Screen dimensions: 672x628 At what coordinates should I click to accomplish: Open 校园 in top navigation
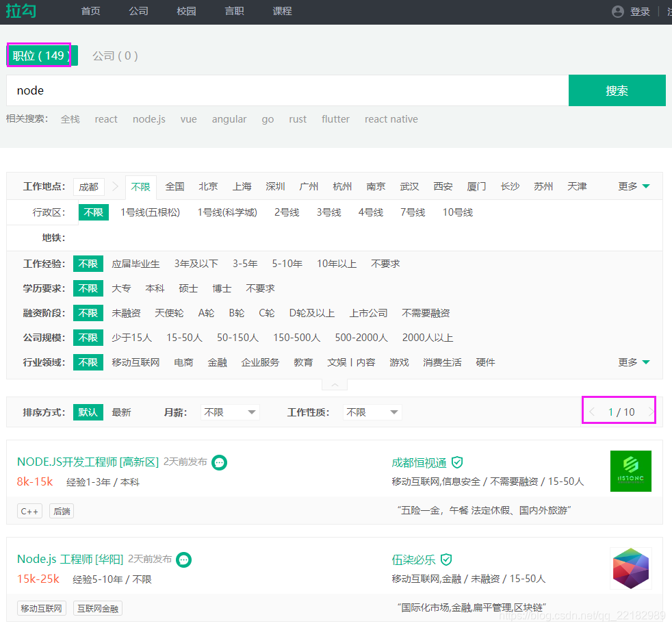[x=186, y=11]
